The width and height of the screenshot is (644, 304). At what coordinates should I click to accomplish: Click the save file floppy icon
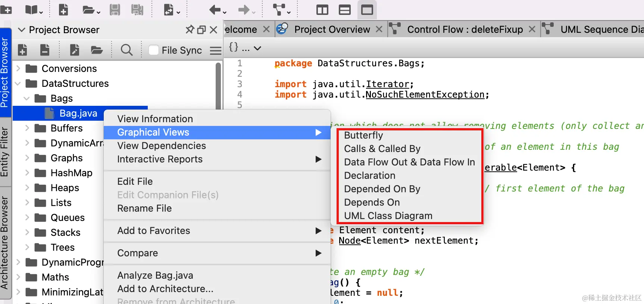115,10
